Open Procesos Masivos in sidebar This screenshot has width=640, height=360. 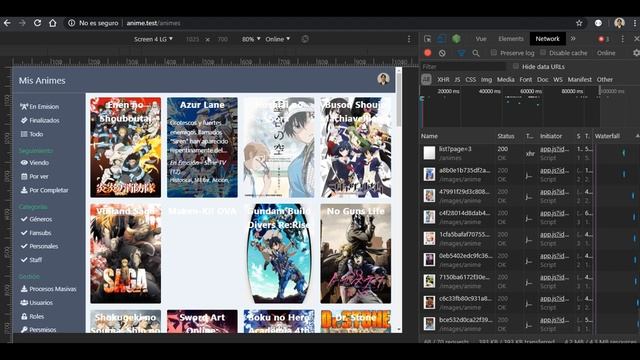click(48, 289)
